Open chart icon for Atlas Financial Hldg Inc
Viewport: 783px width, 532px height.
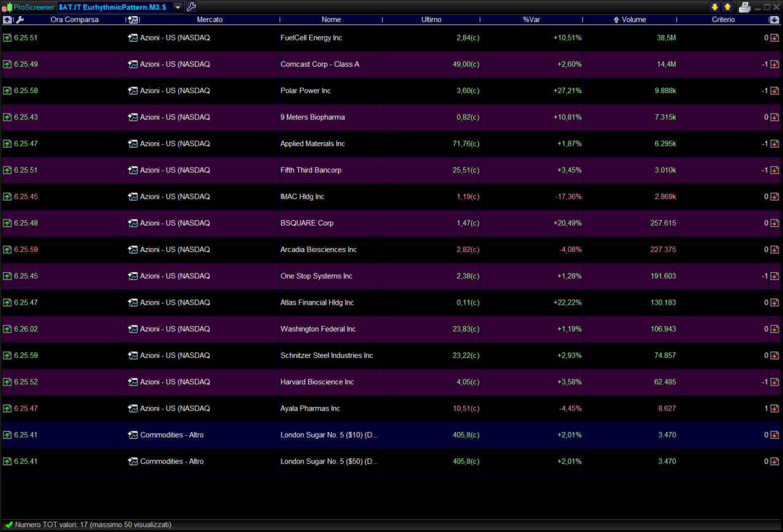pos(132,303)
